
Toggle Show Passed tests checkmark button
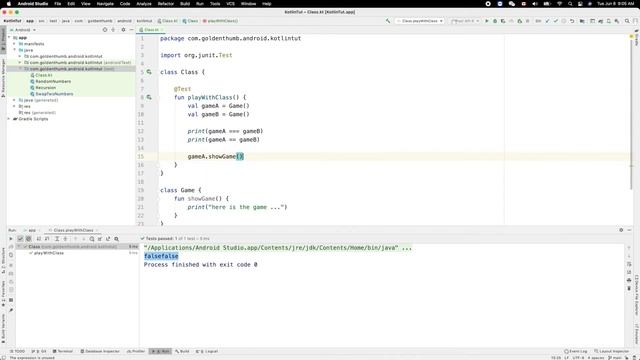point(20,239)
